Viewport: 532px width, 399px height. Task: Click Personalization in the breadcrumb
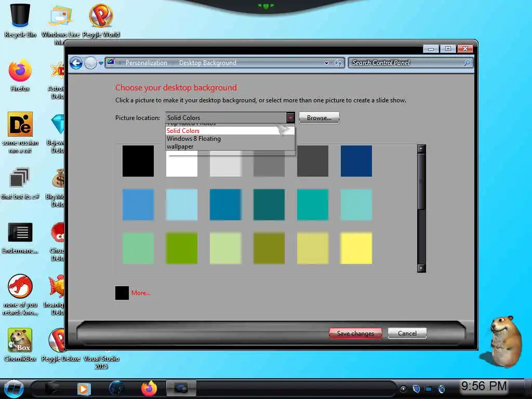pos(146,63)
